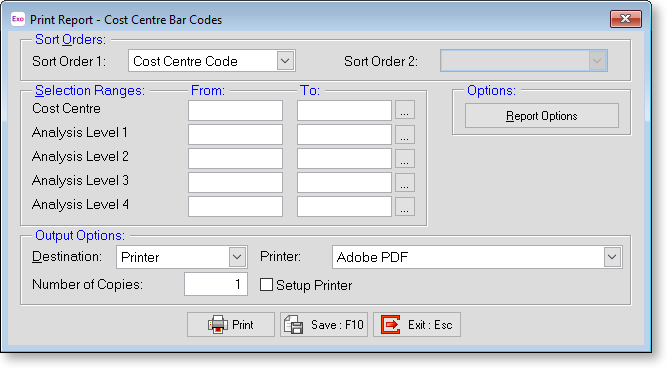Close the Print Report dialog window
Image resolution: width=667 pixels, height=368 pixels.
tap(625, 19)
